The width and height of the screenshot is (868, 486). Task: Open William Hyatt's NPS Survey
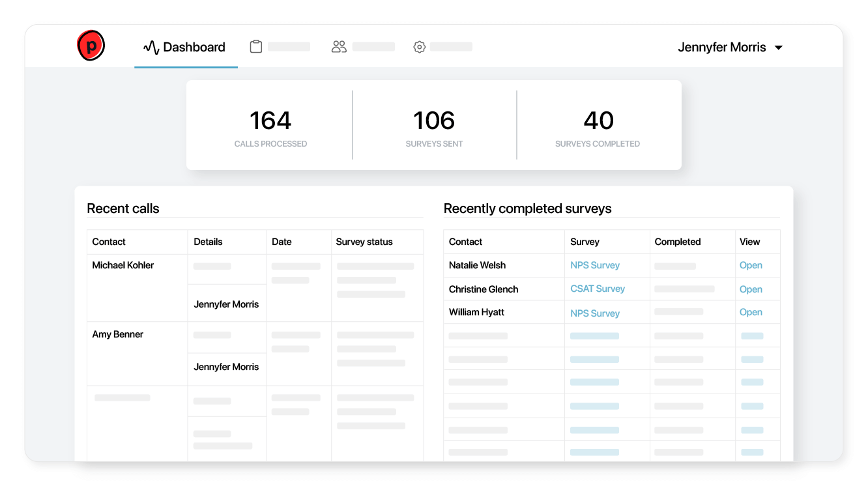click(x=595, y=313)
